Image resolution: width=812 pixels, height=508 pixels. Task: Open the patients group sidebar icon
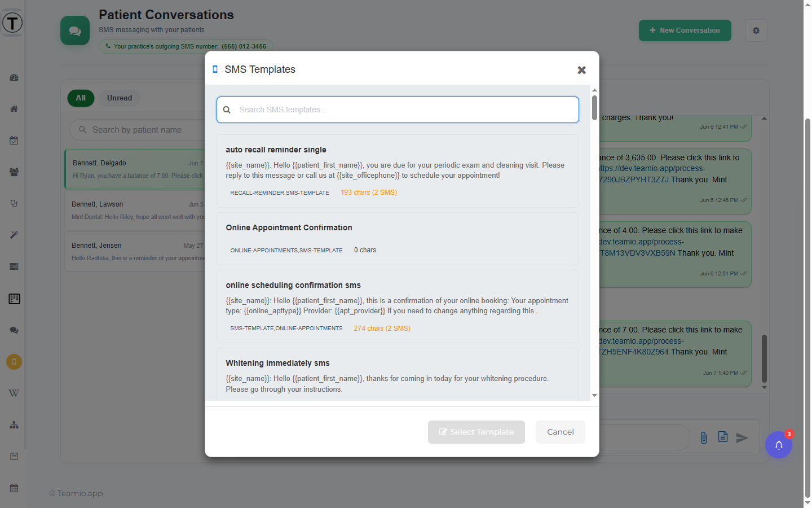pos(14,172)
